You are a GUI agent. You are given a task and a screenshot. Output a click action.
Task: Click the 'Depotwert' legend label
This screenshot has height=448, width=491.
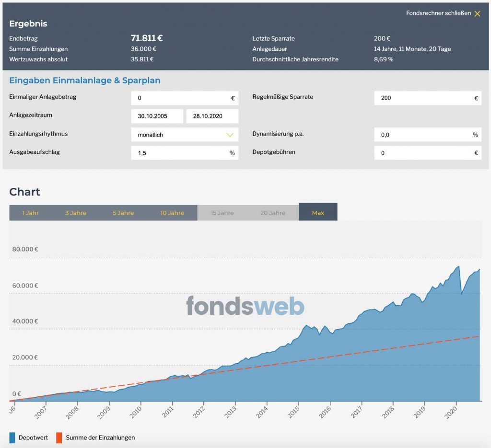[x=33, y=437]
